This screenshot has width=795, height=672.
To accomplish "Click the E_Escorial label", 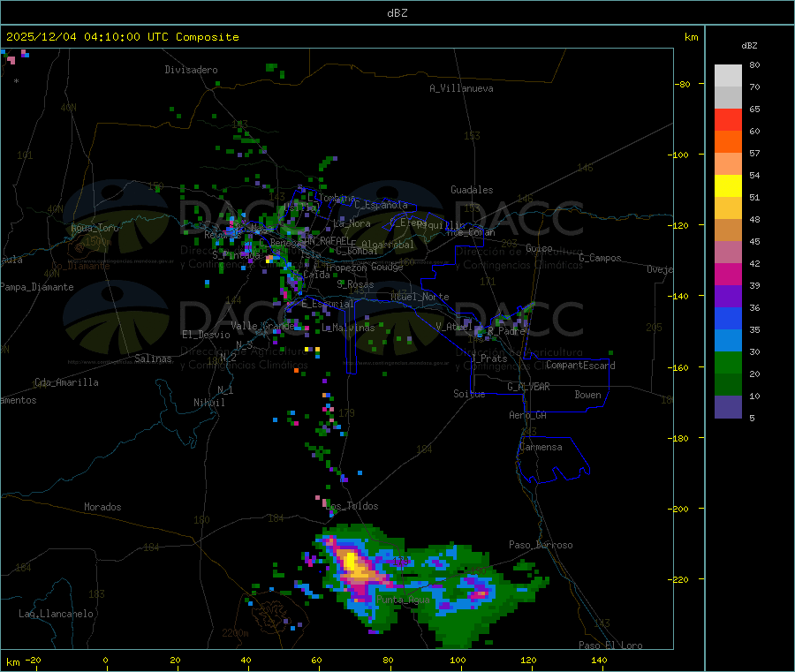I will click(328, 304).
